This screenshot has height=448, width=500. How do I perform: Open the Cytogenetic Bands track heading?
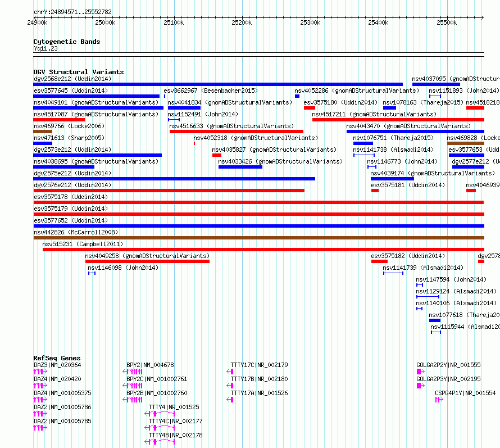tap(67, 42)
